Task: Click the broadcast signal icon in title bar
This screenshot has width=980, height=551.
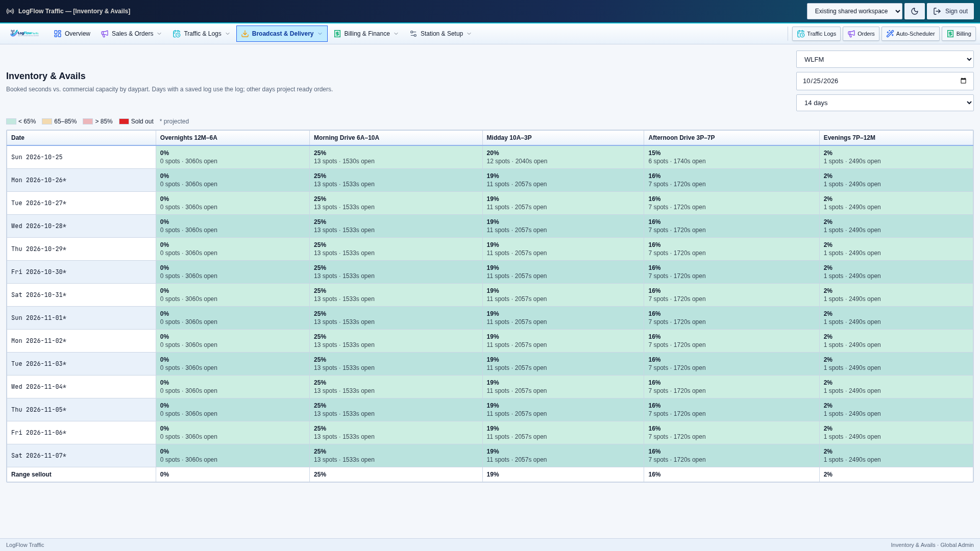Action: pos(10,11)
